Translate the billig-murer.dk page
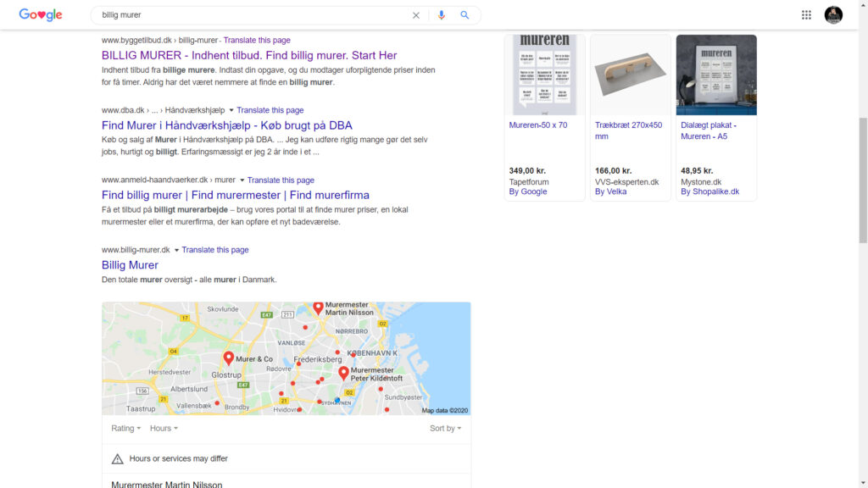This screenshot has width=868, height=488. click(215, 250)
